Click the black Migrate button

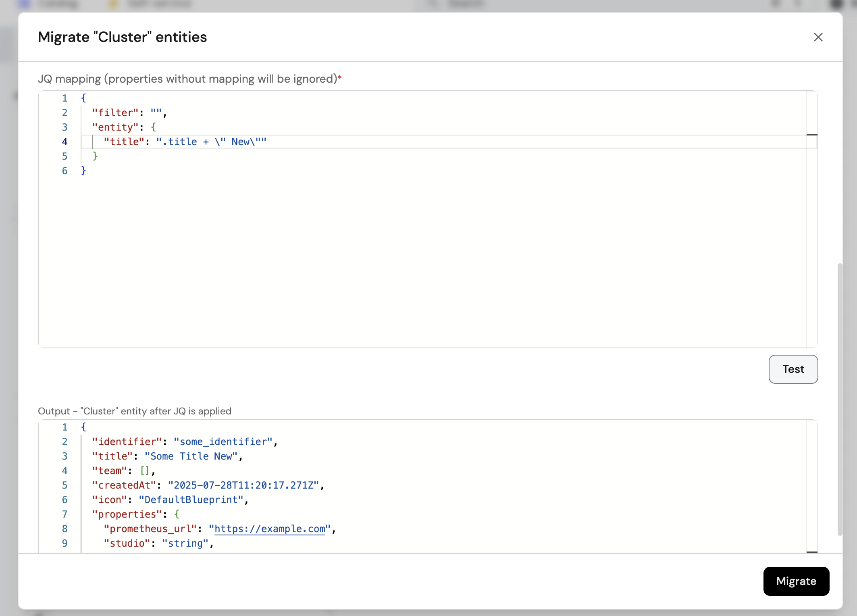click(x=796, y=581)
